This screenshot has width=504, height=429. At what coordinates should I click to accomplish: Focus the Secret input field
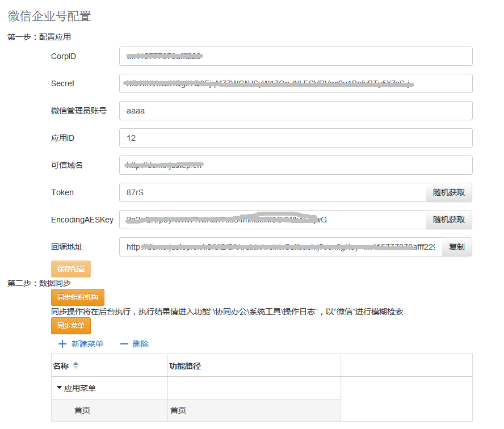coord(296,83)
